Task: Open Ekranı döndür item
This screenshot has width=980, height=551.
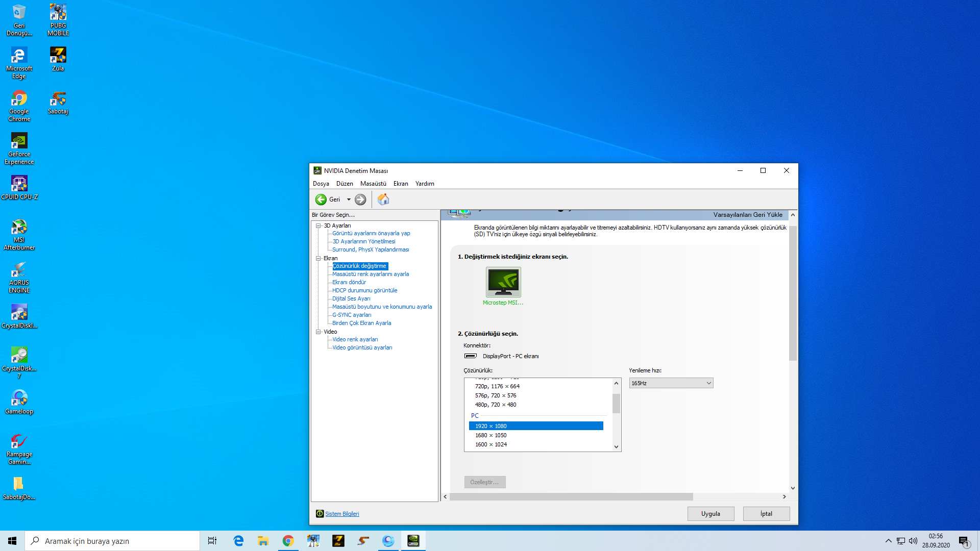Action: click(349, 282)
